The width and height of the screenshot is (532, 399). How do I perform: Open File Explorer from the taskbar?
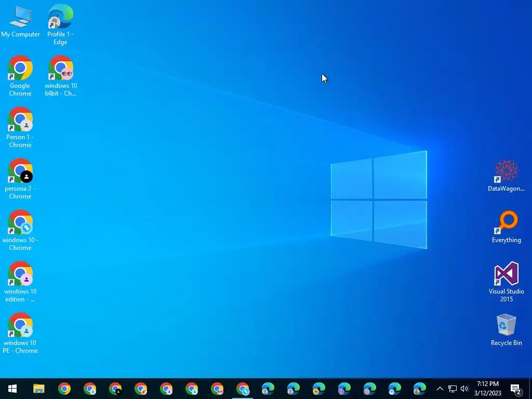38,389
